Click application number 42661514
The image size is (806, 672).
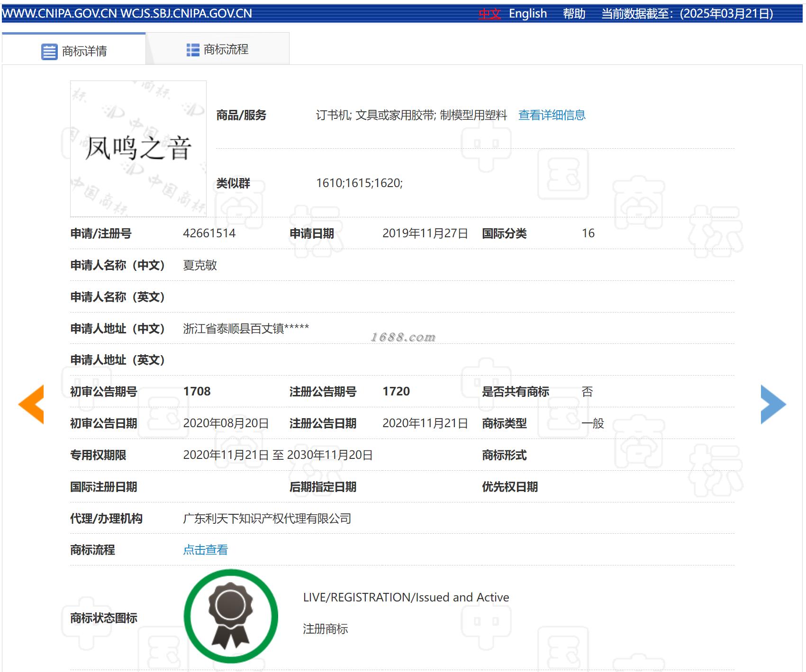coord(209,233)
